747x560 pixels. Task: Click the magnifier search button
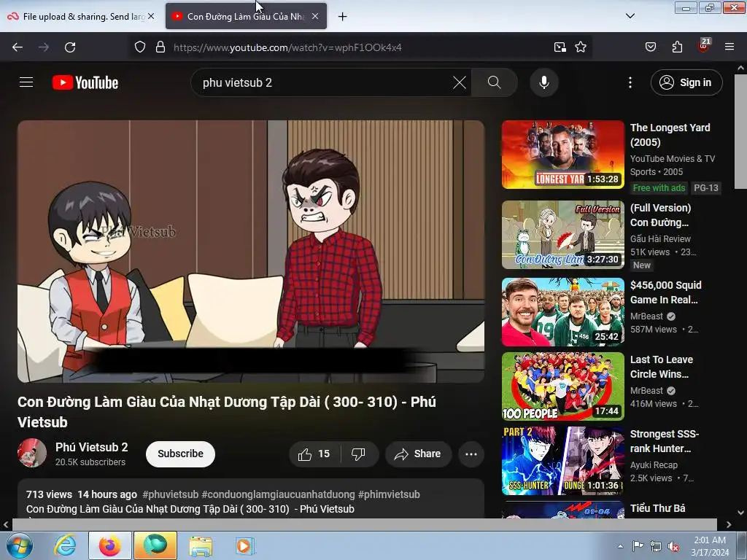(x=494, y=82)
